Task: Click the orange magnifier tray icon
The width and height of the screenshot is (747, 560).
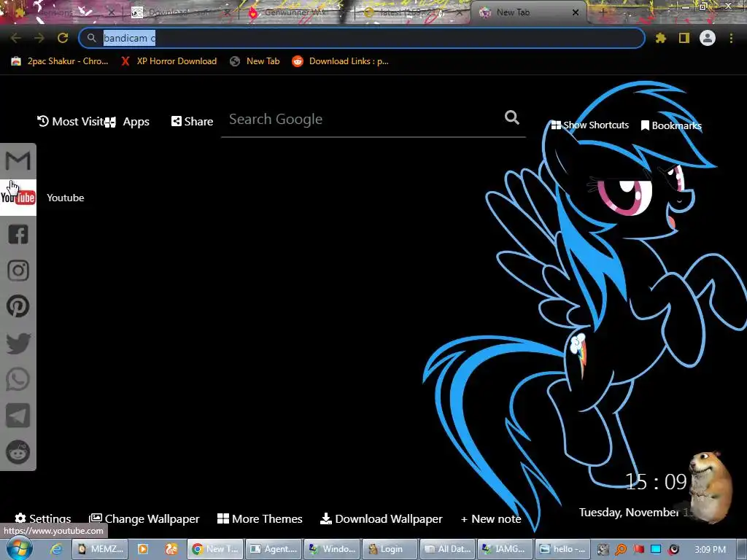Action: pos(621,550)
